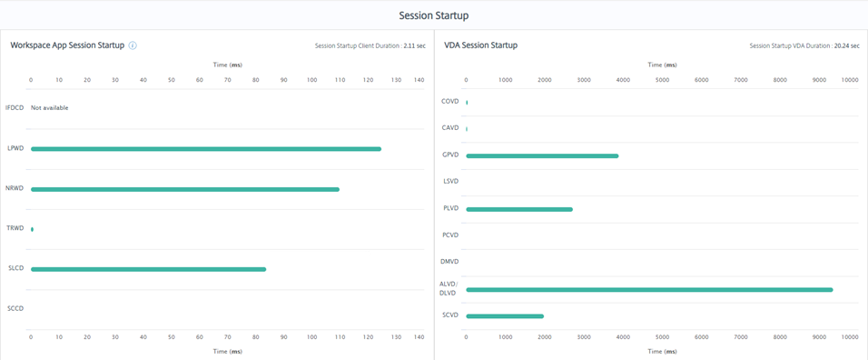Click the COVD row label

click(450, 101)
